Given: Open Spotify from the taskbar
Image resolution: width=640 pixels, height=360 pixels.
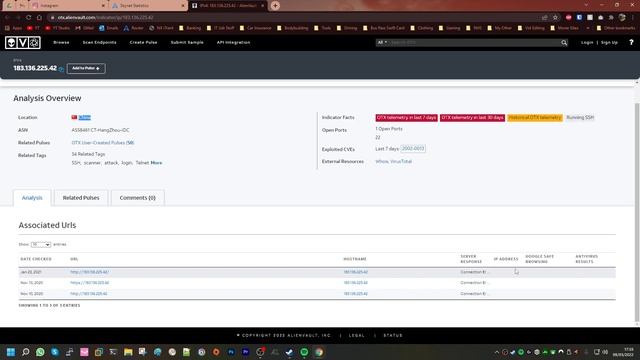Looking at the screenshot, I should pos(304,352).
